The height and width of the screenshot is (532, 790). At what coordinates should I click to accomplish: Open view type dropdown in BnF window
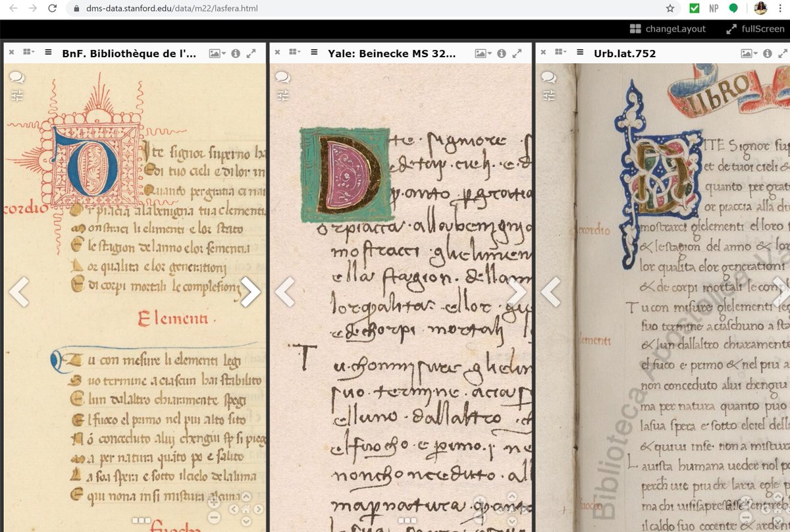pyautogui.click(x=217, y=53)
